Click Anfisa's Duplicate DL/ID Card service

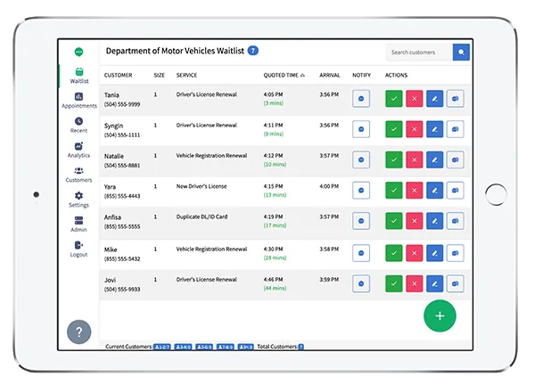click(202, 216)
